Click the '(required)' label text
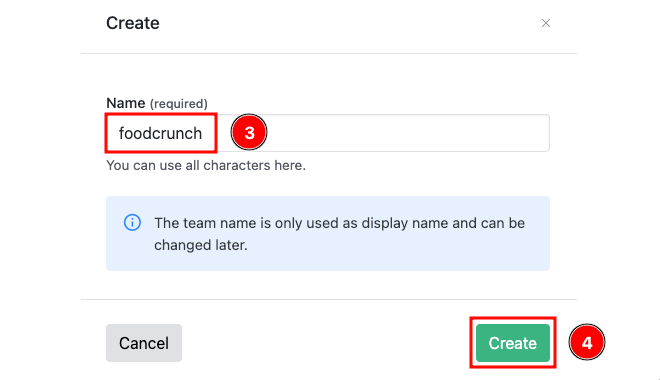Screen dimensions: 660x380 [178, 104]
